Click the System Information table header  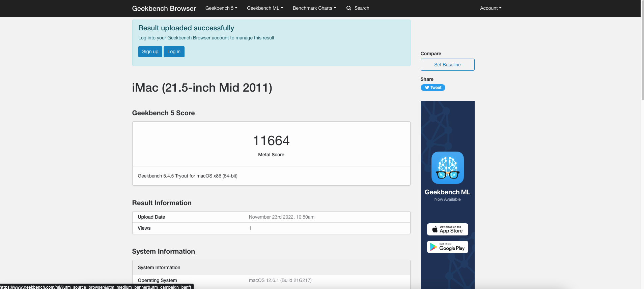coord(271,267)
